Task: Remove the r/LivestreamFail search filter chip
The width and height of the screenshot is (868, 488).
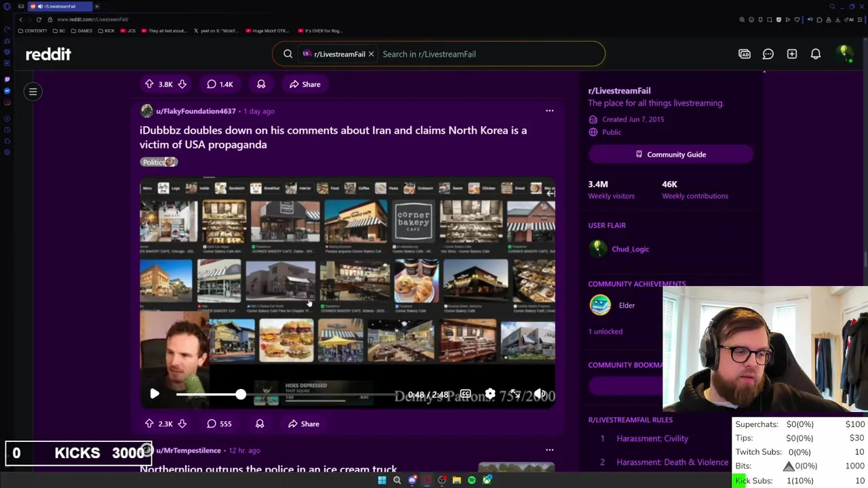Action: point(371,54)
